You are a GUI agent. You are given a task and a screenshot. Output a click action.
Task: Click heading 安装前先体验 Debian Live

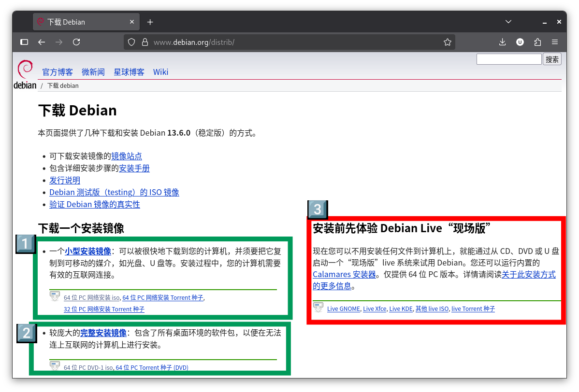coord(402,228)
